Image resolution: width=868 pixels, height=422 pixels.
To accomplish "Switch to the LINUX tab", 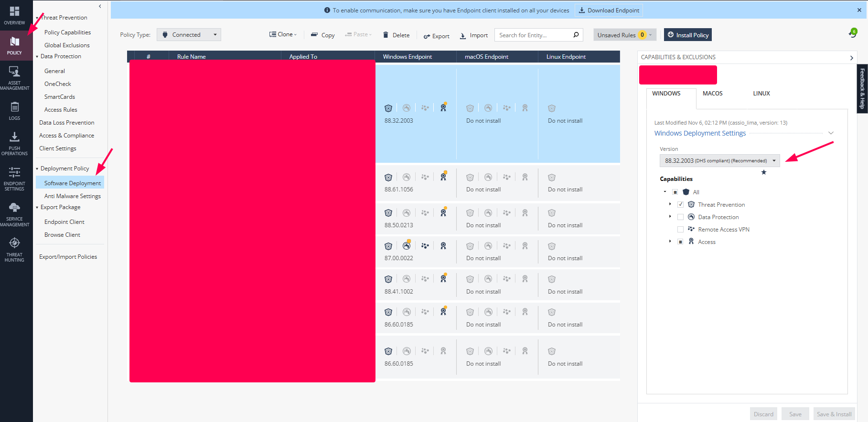I will coord(761,94).
